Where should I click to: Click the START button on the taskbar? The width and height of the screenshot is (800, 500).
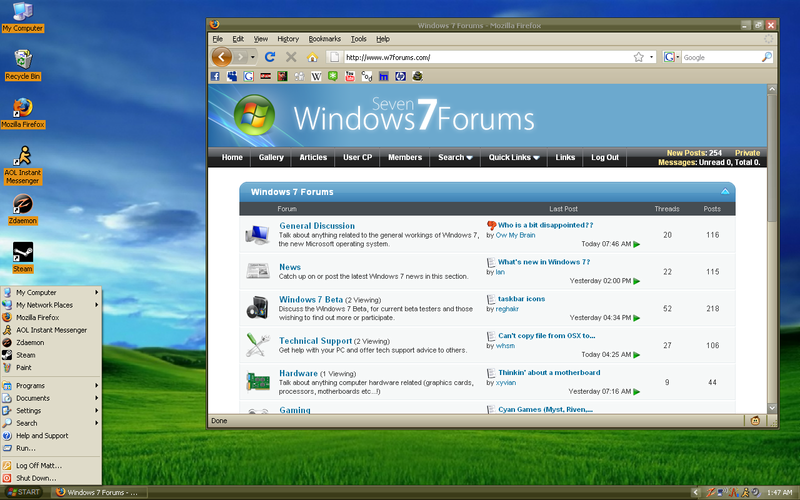tap(23, 492)
